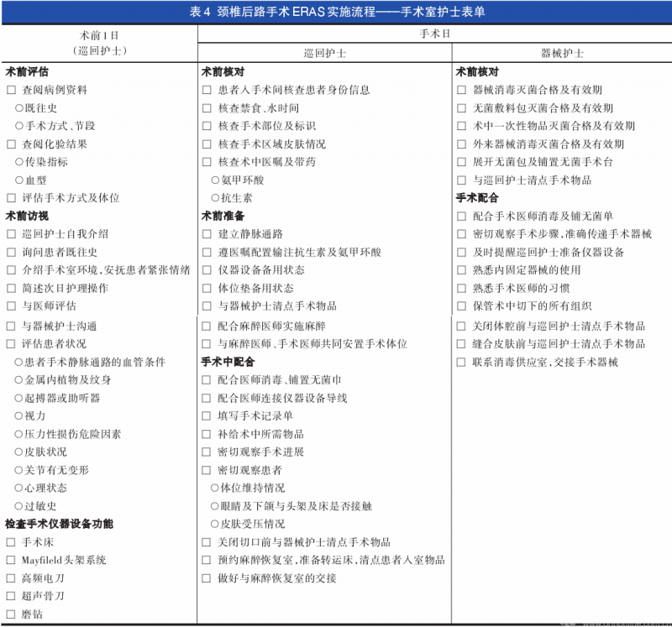Check the 熟悉内固定器械的使用 box

pos(461,270)
